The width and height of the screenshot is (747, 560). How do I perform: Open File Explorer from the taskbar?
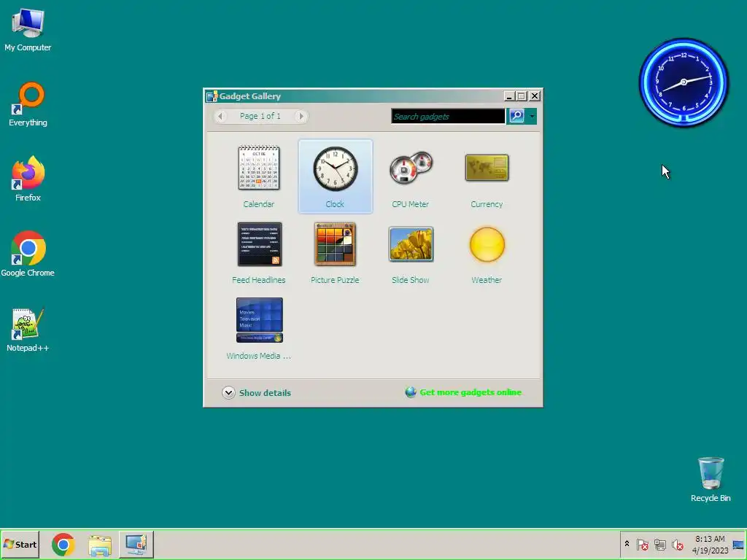[x=100, y=544]
